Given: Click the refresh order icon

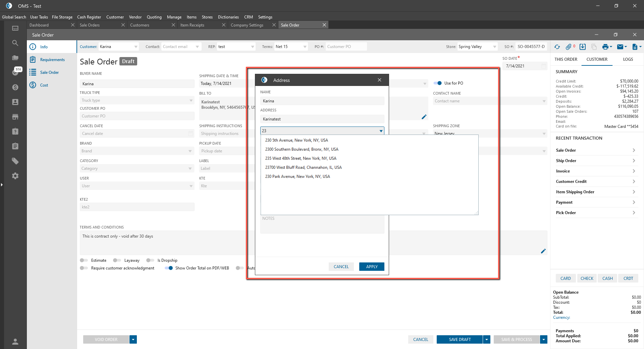Looking at the screenshot, I should 557,47.
